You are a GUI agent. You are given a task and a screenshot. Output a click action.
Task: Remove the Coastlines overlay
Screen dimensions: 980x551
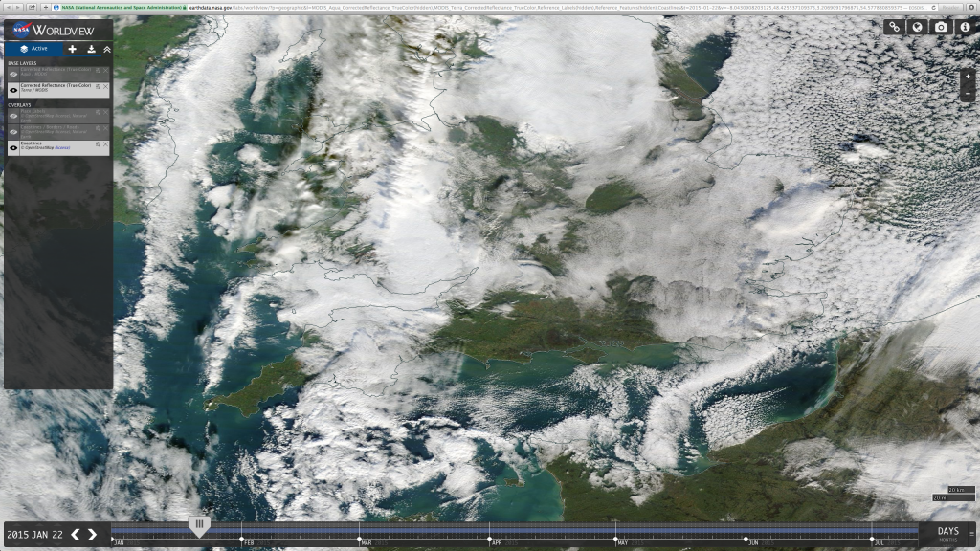click(x=105, y=144)
